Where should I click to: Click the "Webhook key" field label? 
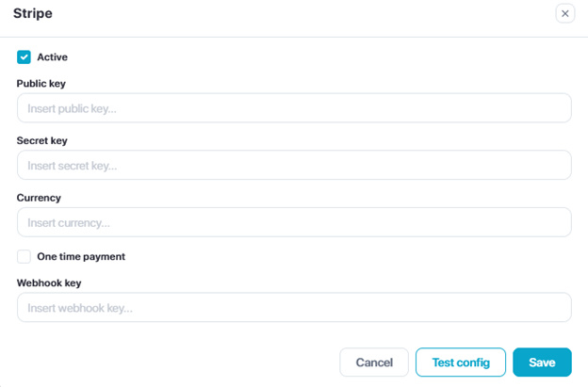pyautogui.click(x=48, y=282)
